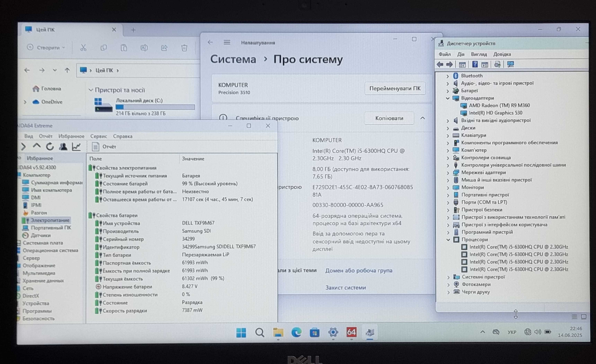Click the Значение column header in AIDA64
This screenshot has width=596, height=364.
(x=193, y=159)
